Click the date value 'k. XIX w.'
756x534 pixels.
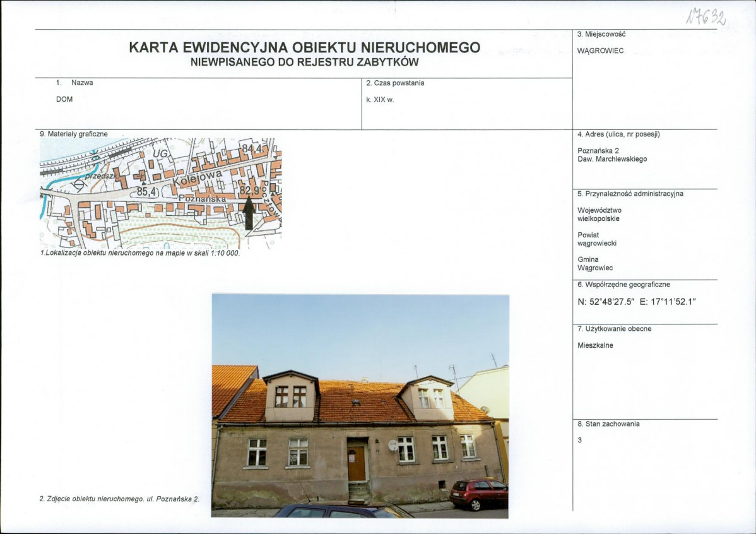[x=380, y=100]
